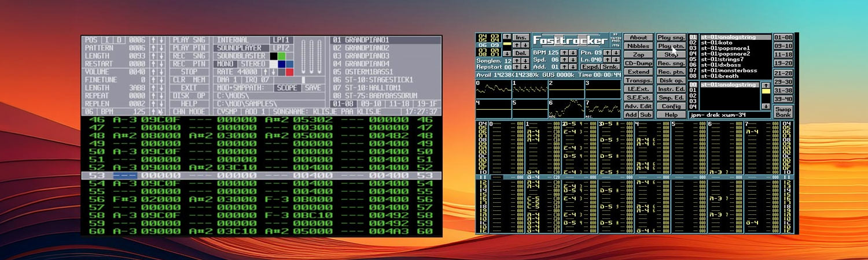Switch Fasttracker instruments to 39-40

click(x=784, y=99)
